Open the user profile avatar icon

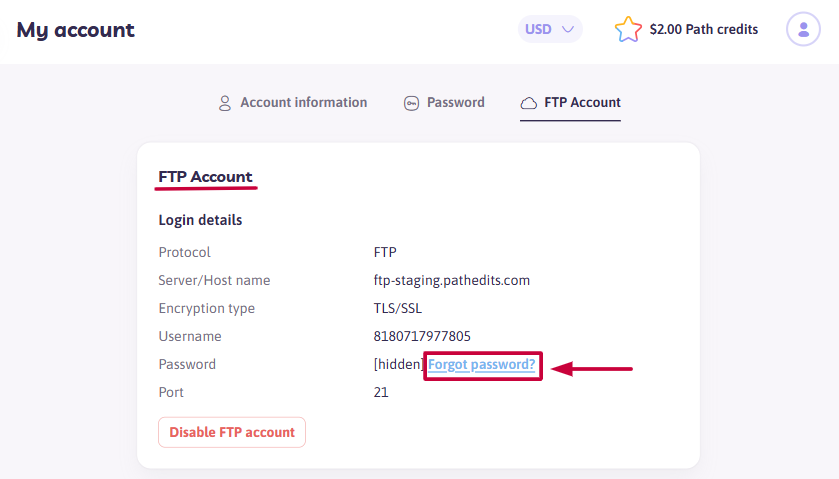803,29
